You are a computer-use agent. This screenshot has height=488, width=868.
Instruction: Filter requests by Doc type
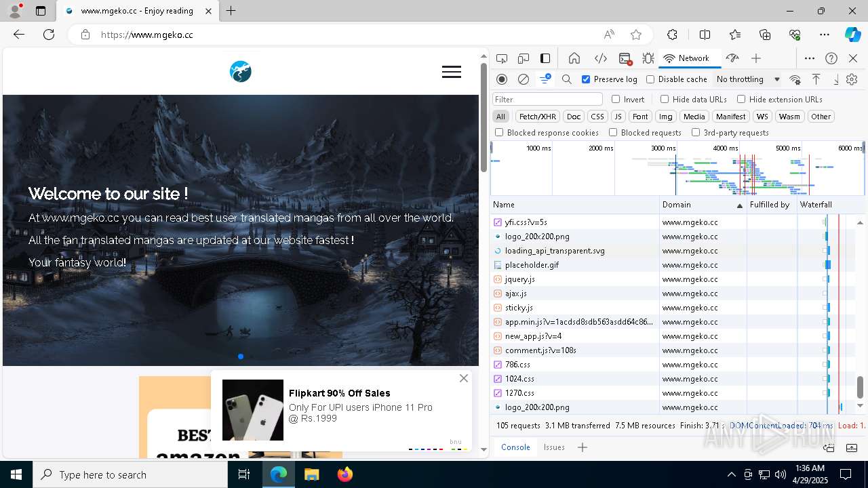tap(574, 117)
